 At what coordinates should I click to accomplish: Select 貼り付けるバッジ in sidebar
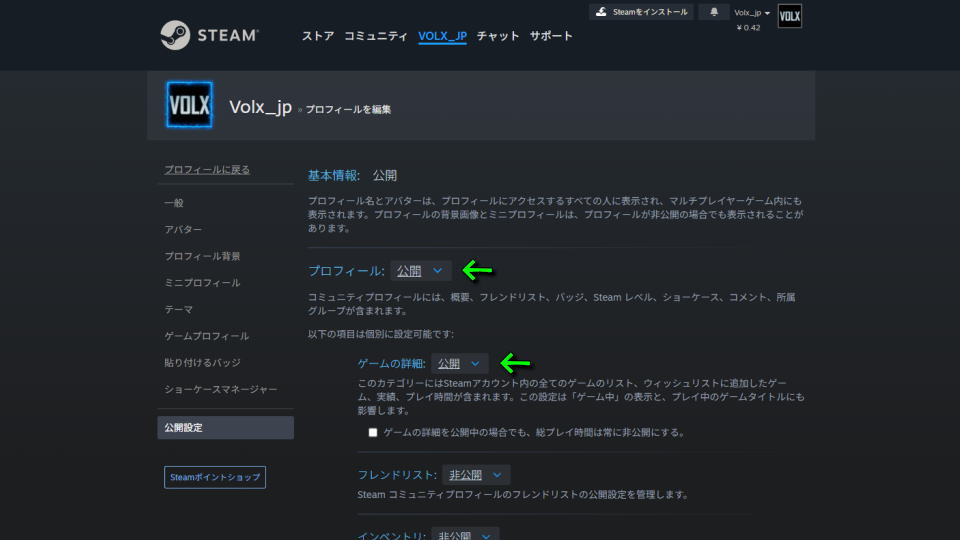pos(202,363)
